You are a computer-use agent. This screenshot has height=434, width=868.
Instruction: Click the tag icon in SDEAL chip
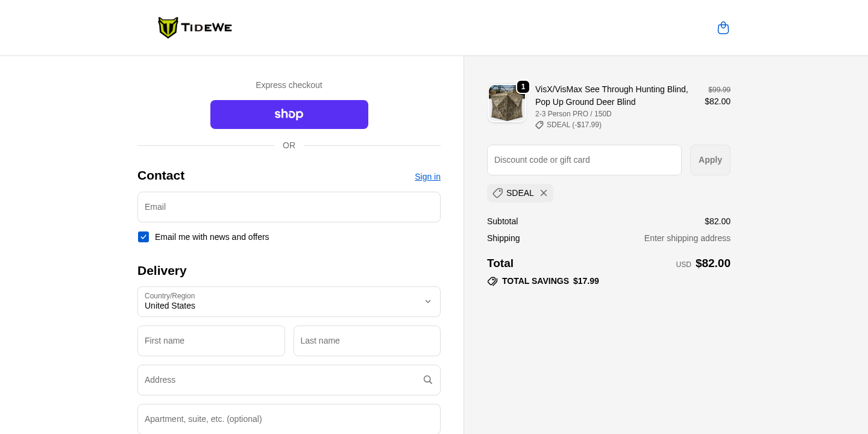(497, 193)
